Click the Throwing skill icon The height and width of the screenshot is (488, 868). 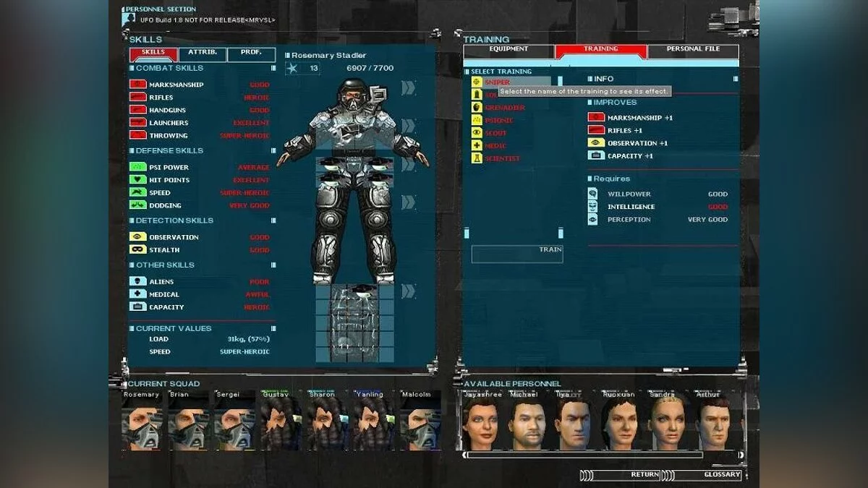tap(137, 135)
